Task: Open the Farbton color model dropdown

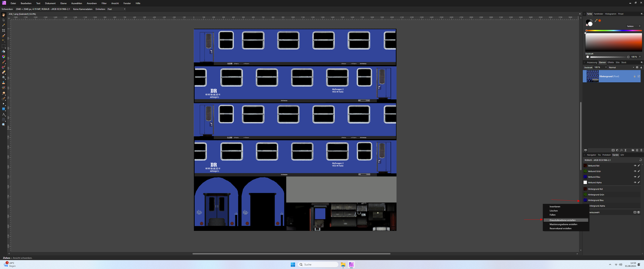Action: coord(634,26)
